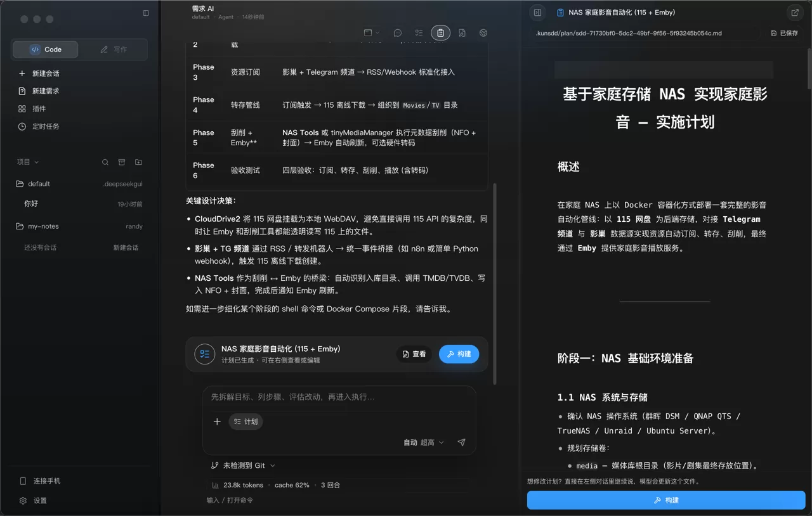This screenshot has height=516, width=812.
Task: Open the layout dropdown in top toolbar
Action: click(x=372, y=33)
